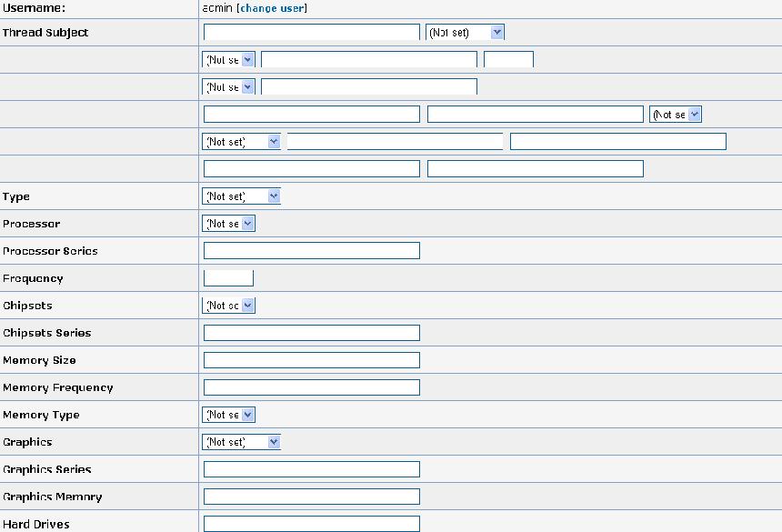The height and width of the screenshot is (532, 782).
Task: Select the Memory Frequency text box
Action: point(311,387)
